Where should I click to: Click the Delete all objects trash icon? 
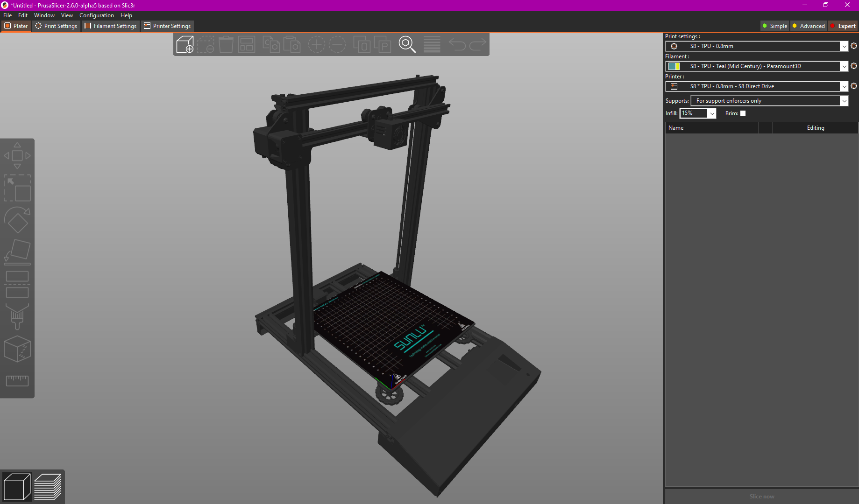(226, 44)
